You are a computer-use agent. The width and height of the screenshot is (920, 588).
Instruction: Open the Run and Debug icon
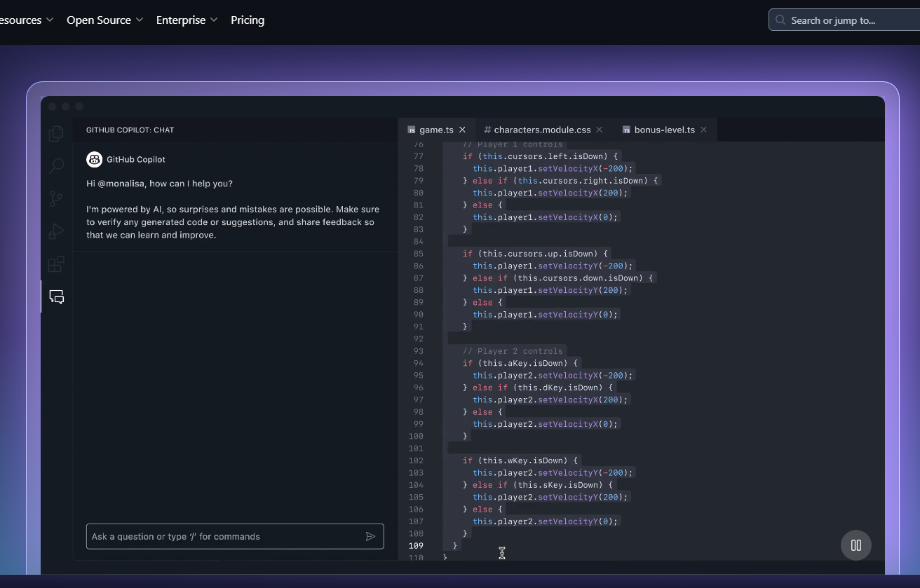[x=56, y=231]
